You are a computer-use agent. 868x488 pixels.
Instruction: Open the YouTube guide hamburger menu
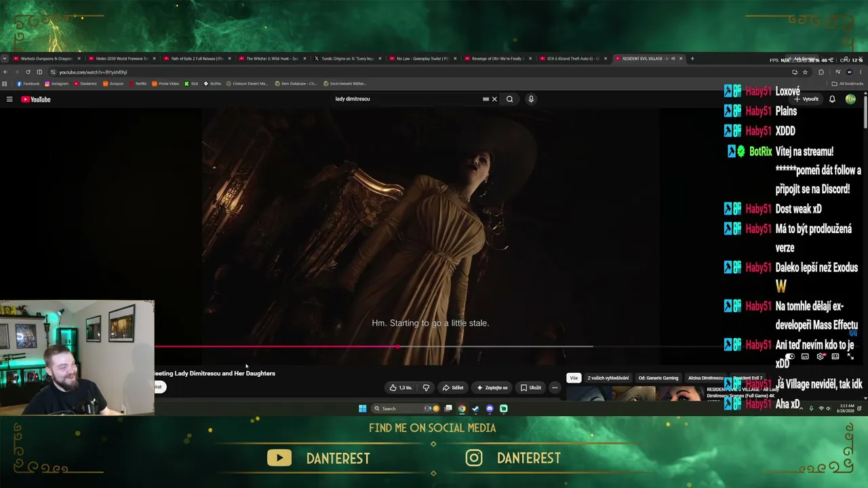point(9,99)
